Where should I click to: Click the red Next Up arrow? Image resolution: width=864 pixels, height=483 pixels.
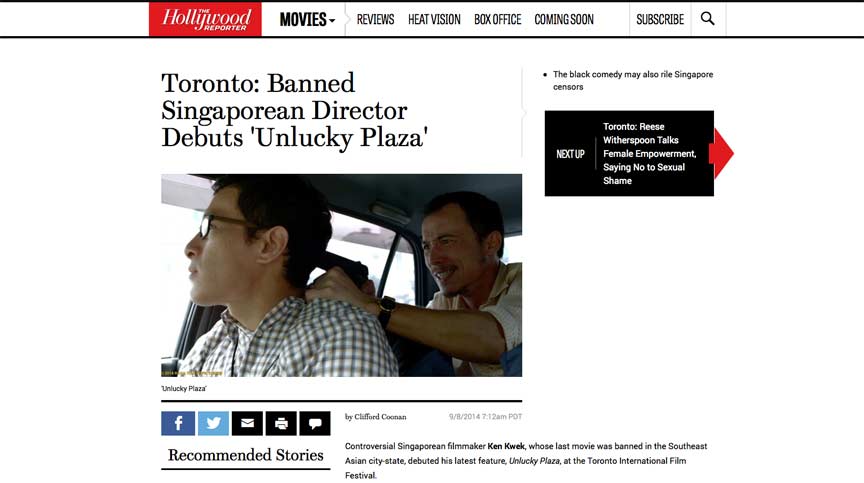[x=723, y=153]
